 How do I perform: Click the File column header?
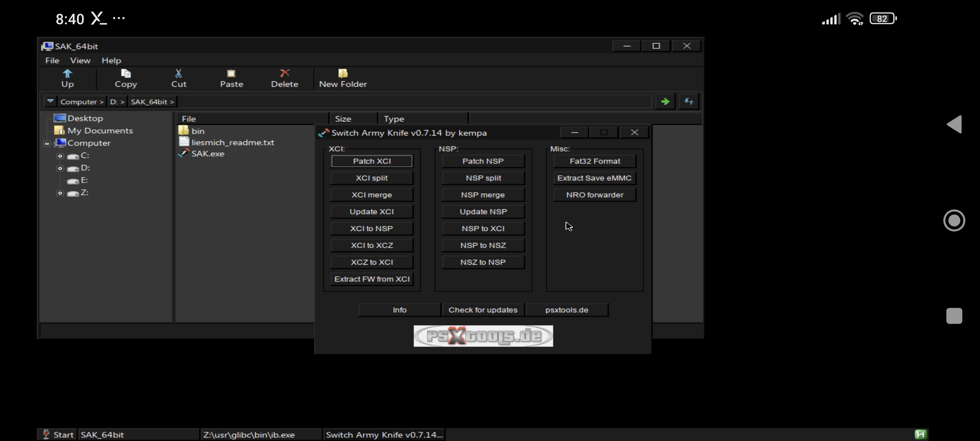click(x=253, y=119)
